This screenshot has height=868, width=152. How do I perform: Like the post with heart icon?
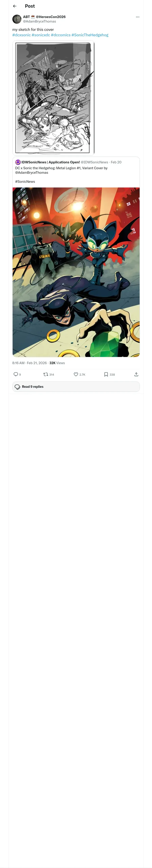pyautogui.click(x=76, y=374)
